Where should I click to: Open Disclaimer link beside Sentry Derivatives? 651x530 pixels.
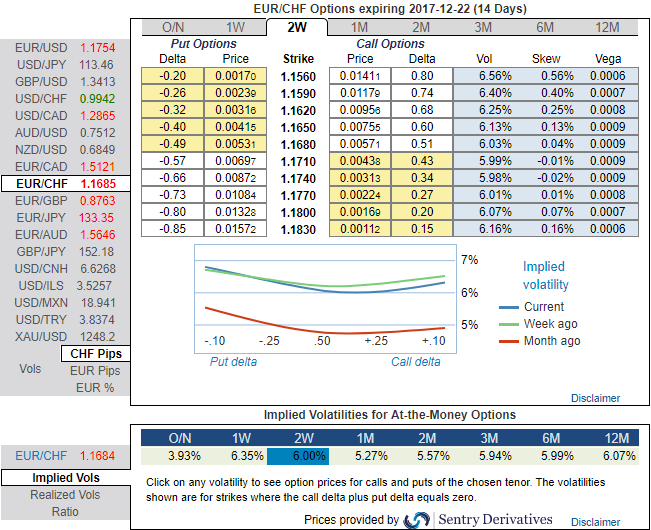pos(595,522)
